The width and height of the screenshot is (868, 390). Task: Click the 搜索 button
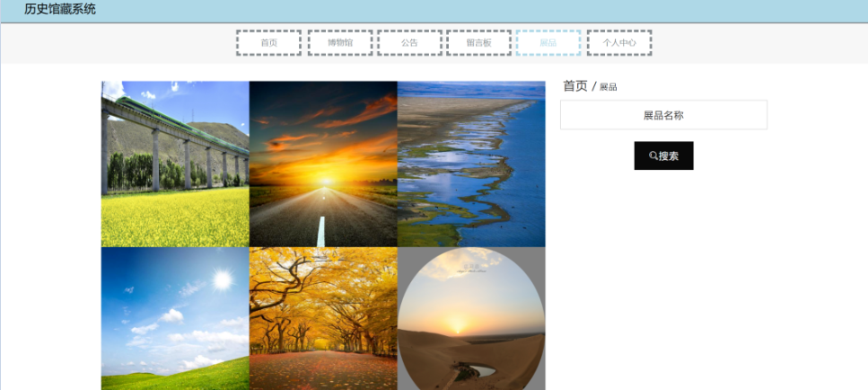pyautogui.click(x=663, y=155)
